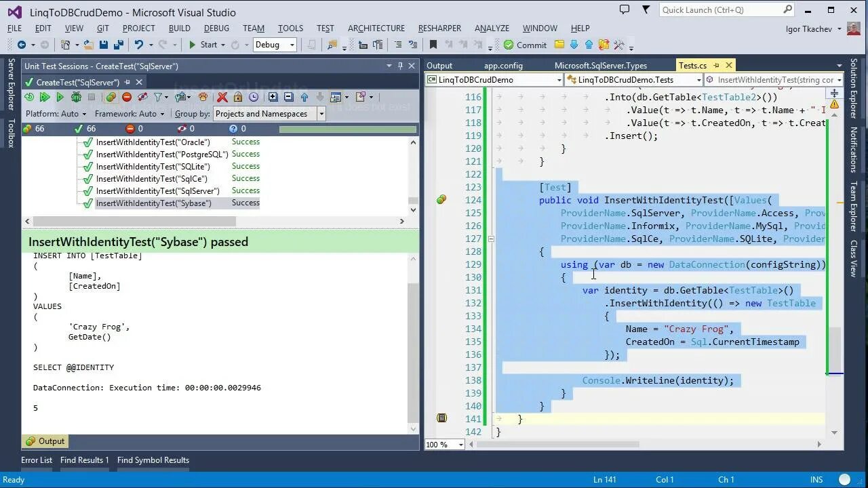Viewport: 868px width, 488px height.
Task: Click the tools/settings icon beside version control icons
Action: (618, 45)
